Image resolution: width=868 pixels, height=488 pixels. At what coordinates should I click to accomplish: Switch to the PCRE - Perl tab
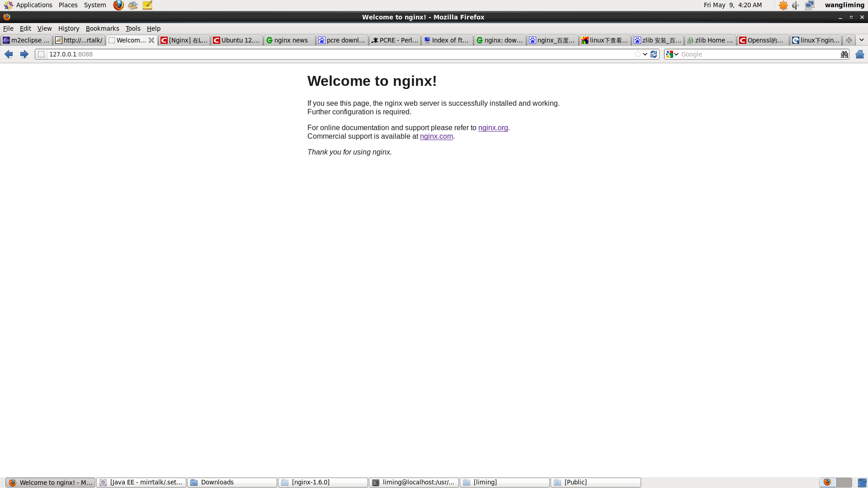[395, 40]
